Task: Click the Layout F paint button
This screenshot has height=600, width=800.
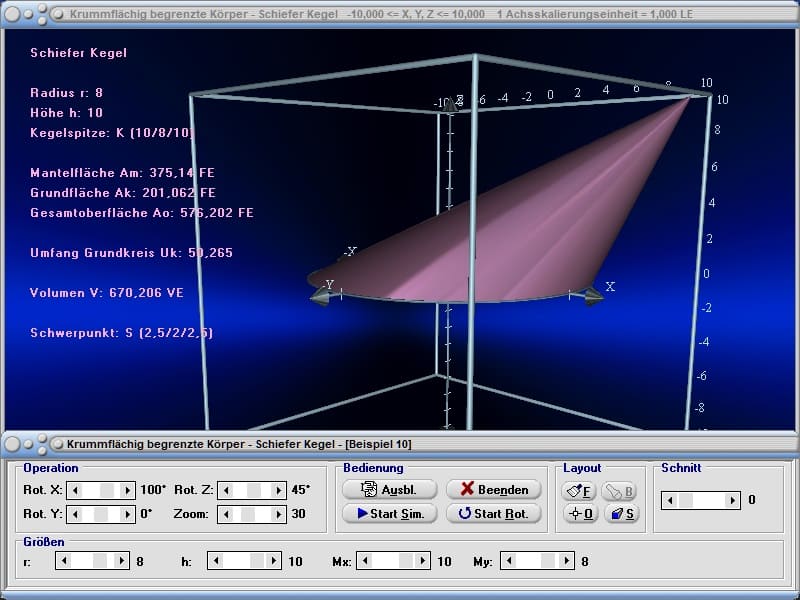Action: click(580, 490)
